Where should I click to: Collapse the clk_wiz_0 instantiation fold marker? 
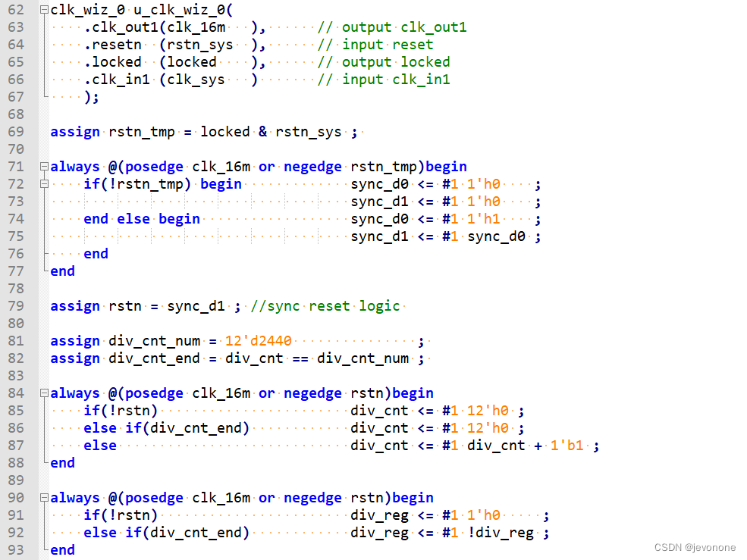coord(43,9)
